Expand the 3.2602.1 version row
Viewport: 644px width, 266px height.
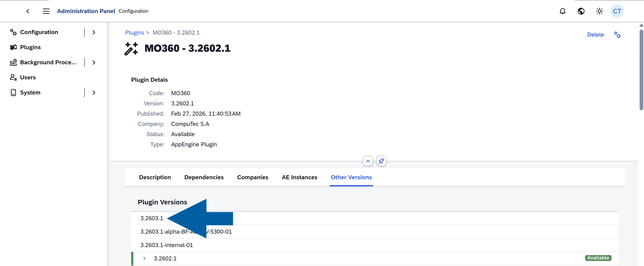[x=144, y=258]
